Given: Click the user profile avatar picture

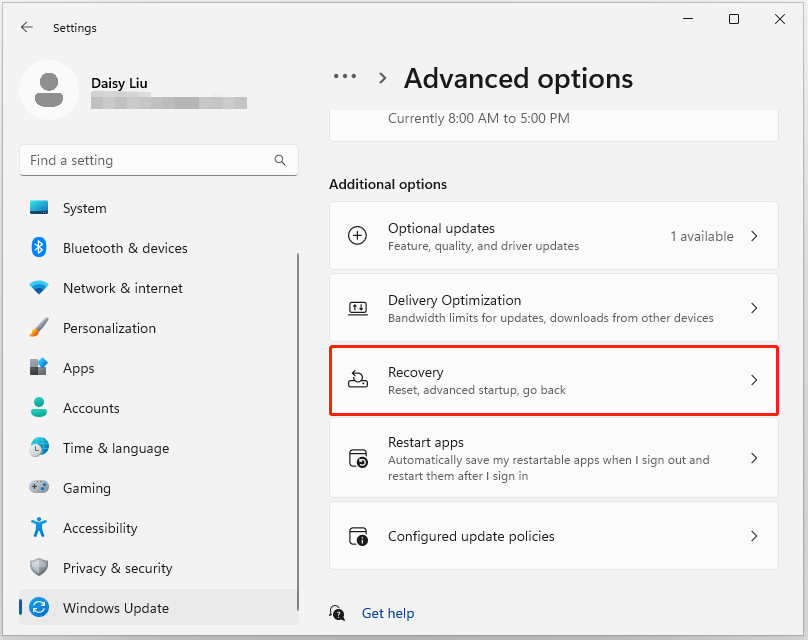Looking at the screenshot, I should [x=49, y=90].
